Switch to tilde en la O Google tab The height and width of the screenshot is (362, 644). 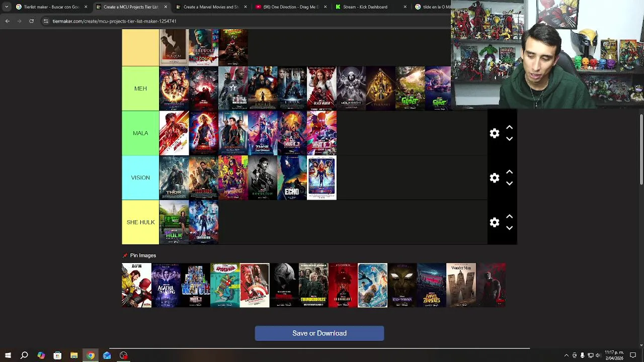coord(433,7)
